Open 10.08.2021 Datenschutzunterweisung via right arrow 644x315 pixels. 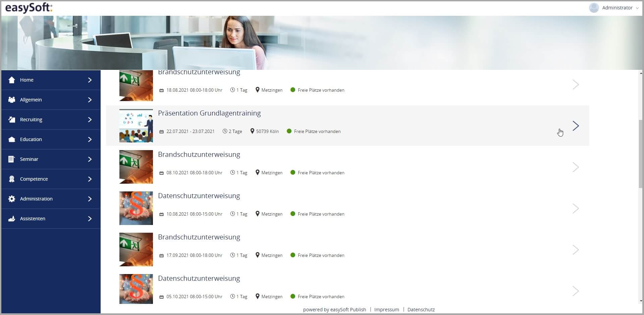[576, 209]
